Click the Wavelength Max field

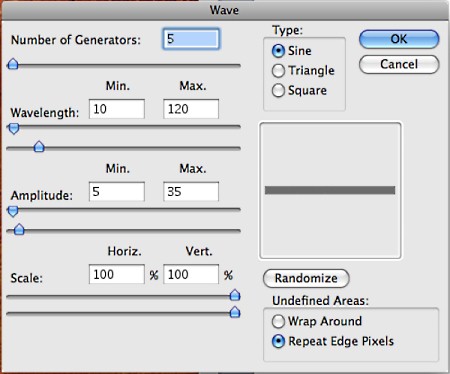point(191,109)
